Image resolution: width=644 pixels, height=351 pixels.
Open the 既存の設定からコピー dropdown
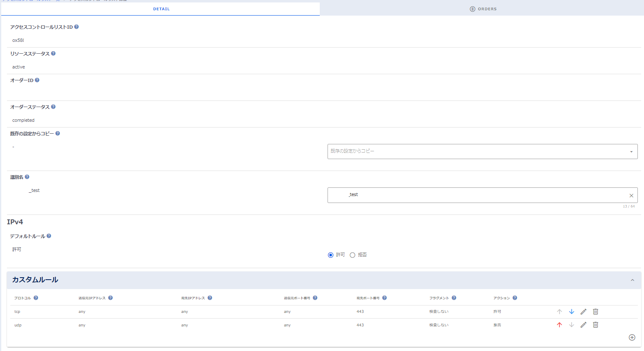click(x=482, y=151)
